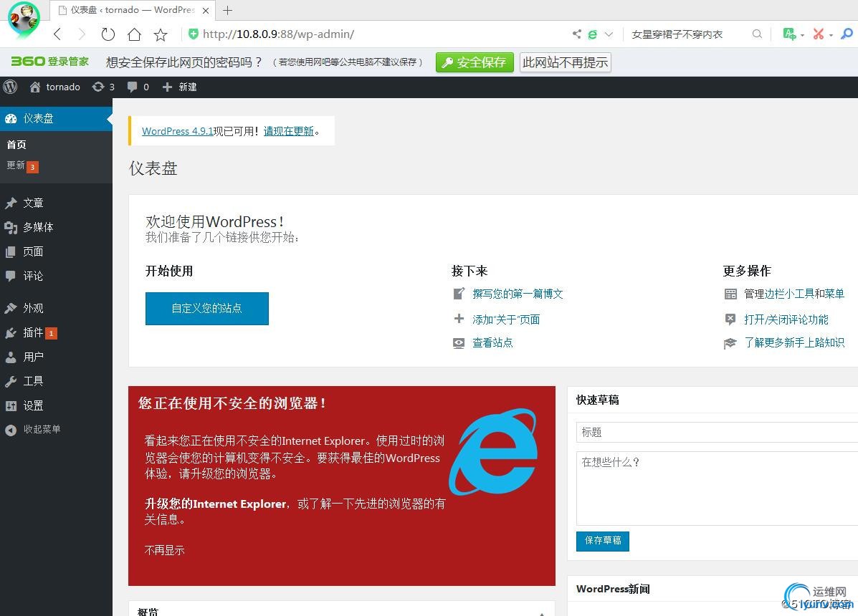The height and width of the screenshot is (616, 858).
Task: Open 更新 submenu item with badge
Action: [x=22, y=165]
